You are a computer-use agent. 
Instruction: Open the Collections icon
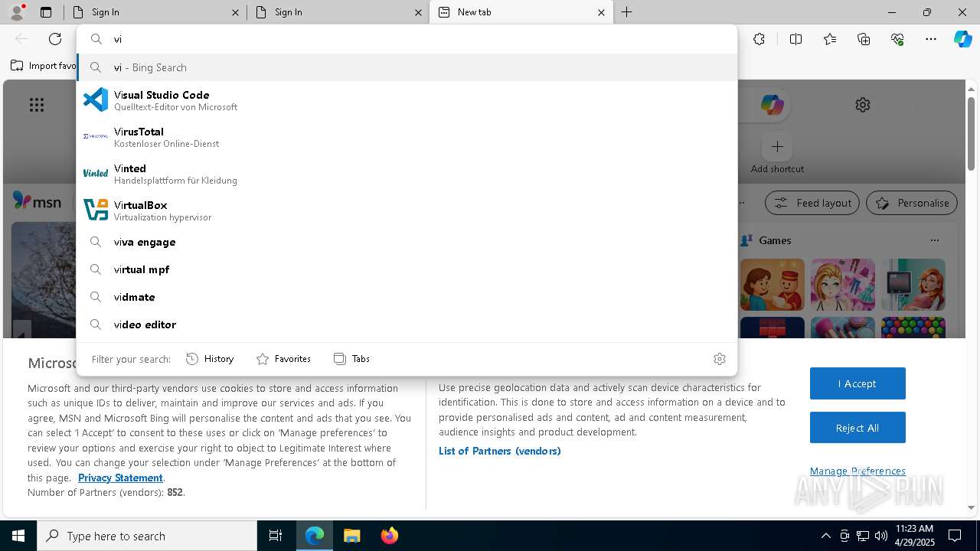point(864,39)
